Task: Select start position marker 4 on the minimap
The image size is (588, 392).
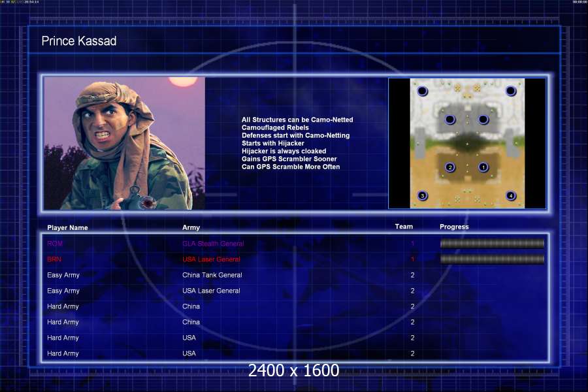Action: click(x=511, y=195)
